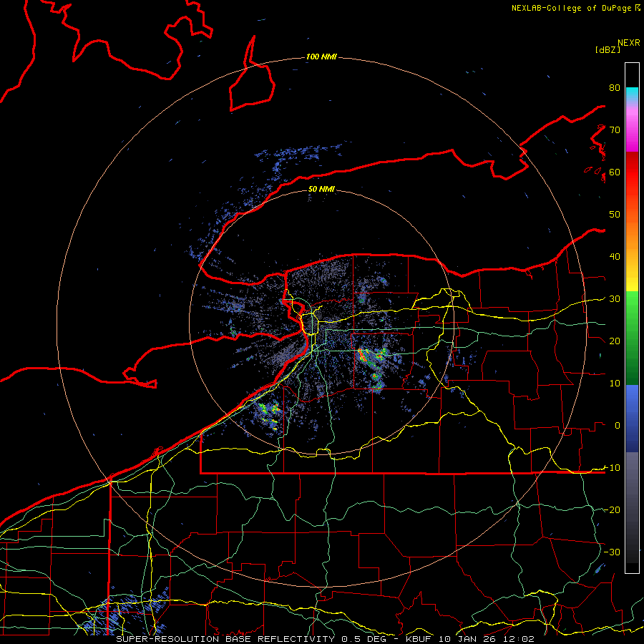Click the blue band on the color bar
The width and height of the screenshot is (644, 644).
pyautogui.click(x=632, y=419)
